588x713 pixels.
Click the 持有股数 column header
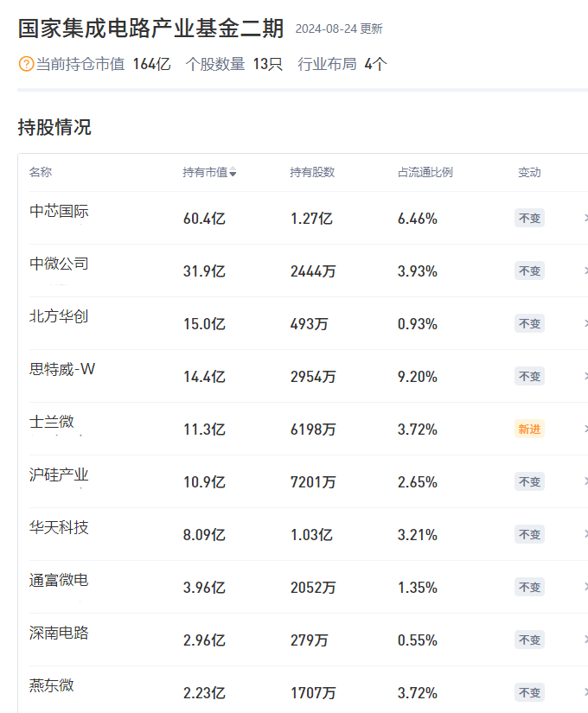tap(312, 172)
